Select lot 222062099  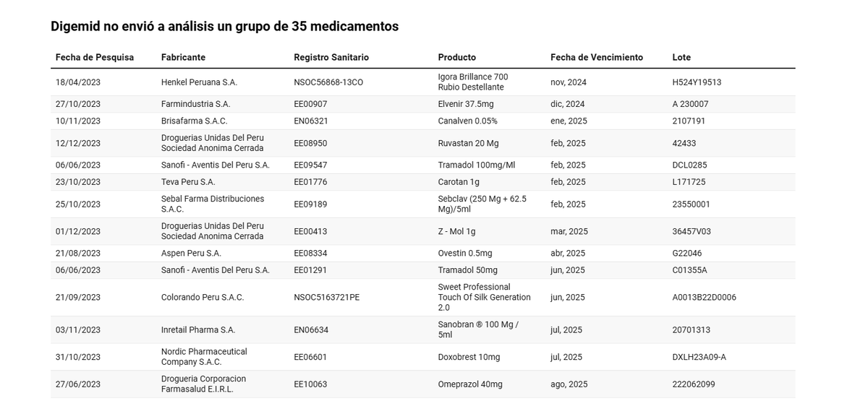pos(694,384)
